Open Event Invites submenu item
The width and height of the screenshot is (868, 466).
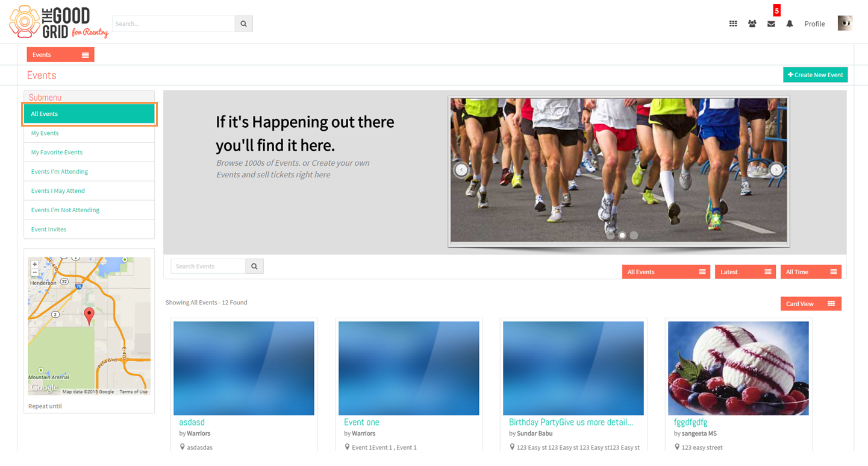[x=89, y=229]
